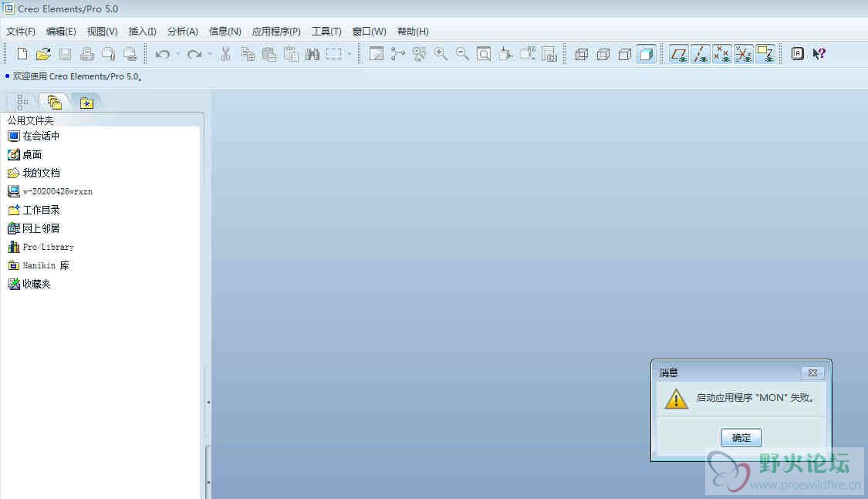Select Pro/Library entry
Viewport: 868px width, 499px height.
40,247
